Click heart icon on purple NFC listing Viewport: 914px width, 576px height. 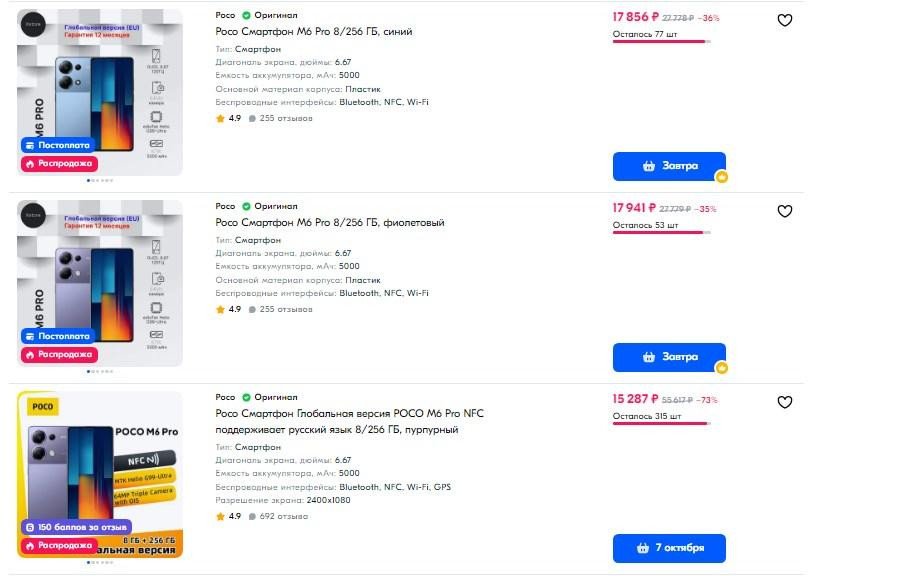coord(785,402)
